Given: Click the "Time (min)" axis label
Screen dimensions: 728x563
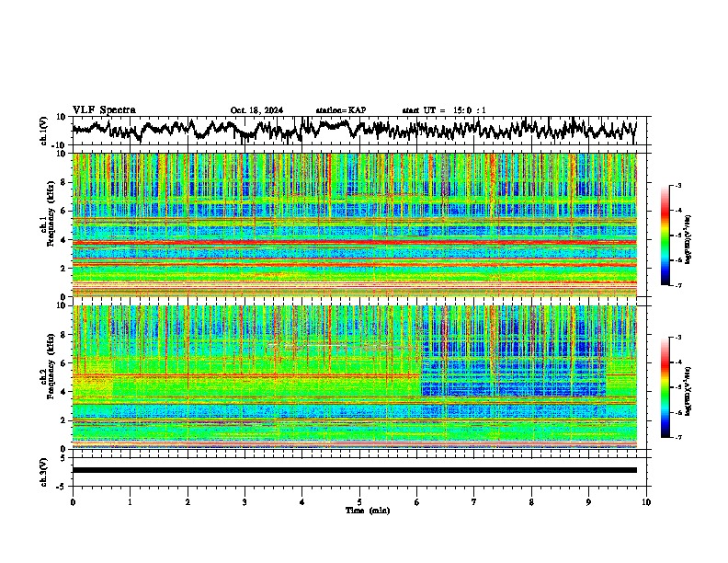Looking at the screenshot, I should [368, 511].
